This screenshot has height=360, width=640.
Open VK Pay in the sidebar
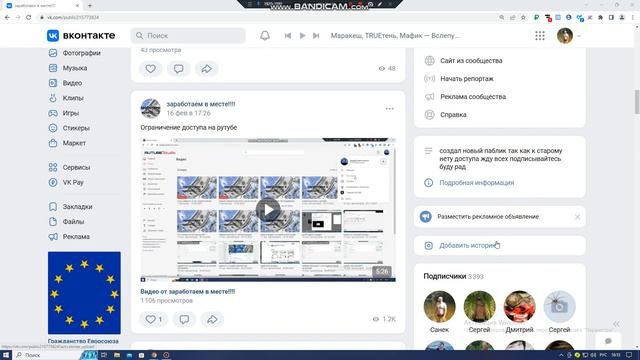coord(67,182)
